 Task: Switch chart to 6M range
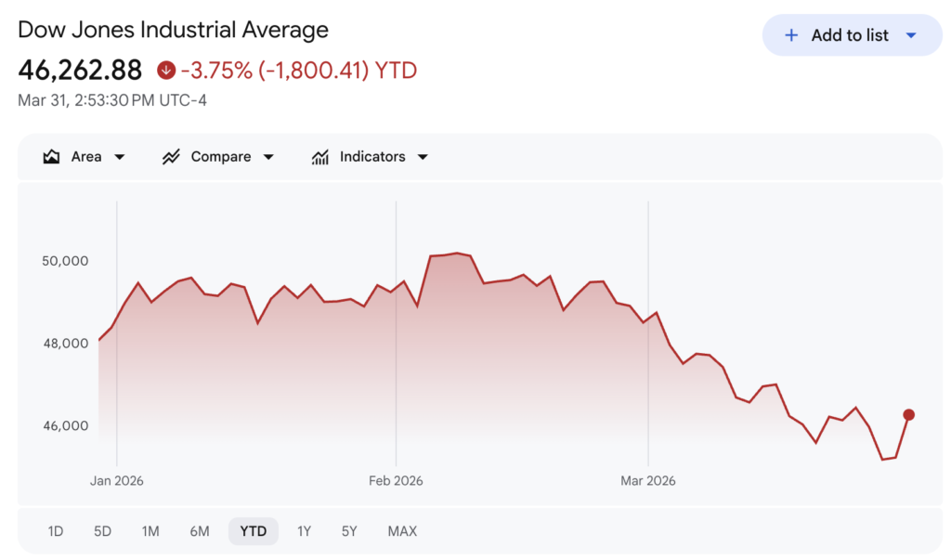click(x=200, y=531)
